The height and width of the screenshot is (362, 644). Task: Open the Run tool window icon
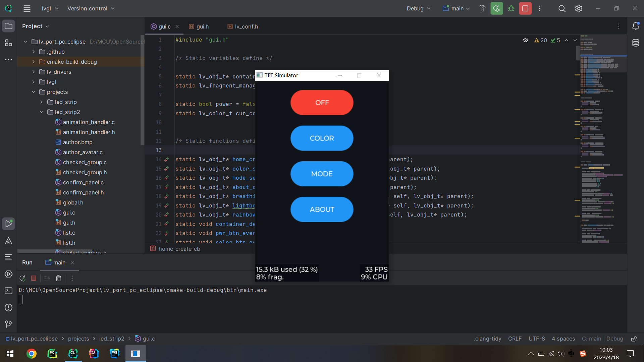click(x=8, y=224)
